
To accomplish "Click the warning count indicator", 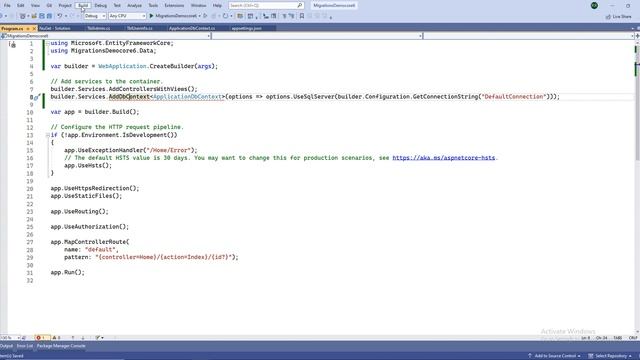I will point(56,338).
